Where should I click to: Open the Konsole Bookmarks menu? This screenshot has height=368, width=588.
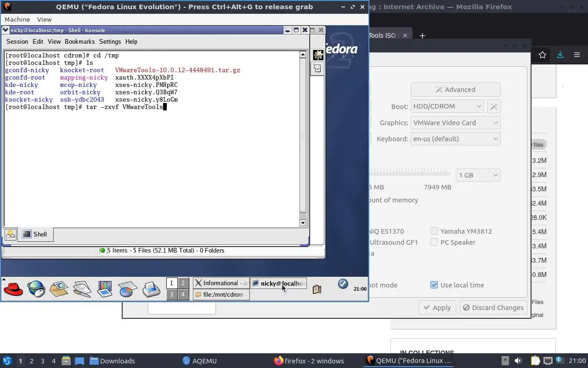click(79, 41)
